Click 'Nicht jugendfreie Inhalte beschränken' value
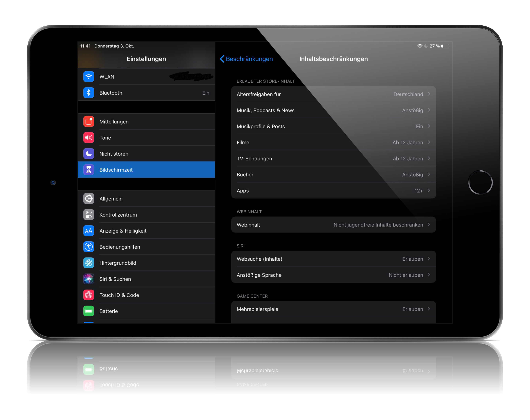The image size is (530, 420). pyautogui.click(x=378, y=225)
